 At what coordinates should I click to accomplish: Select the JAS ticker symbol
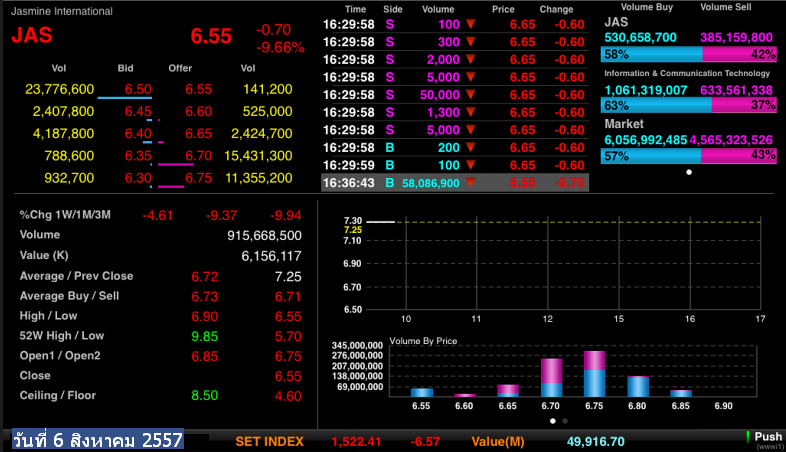pyautogui.click(x=32, y=35)
